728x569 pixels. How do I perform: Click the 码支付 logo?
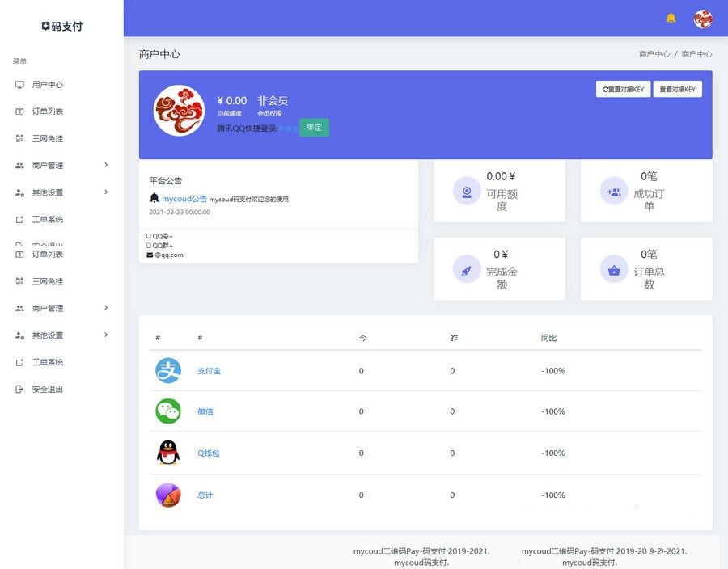pyautogui.click(x=61, y=27)
